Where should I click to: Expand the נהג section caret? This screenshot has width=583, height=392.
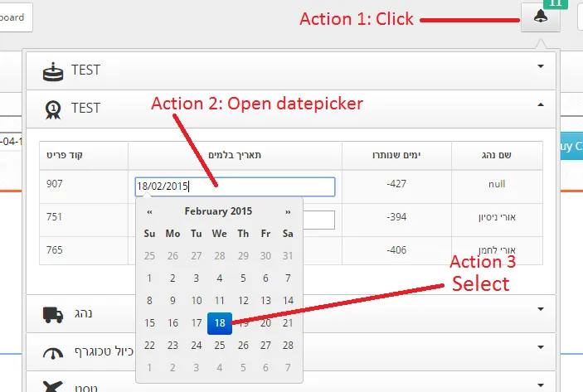pyautogui.click(x=541, y=309)
